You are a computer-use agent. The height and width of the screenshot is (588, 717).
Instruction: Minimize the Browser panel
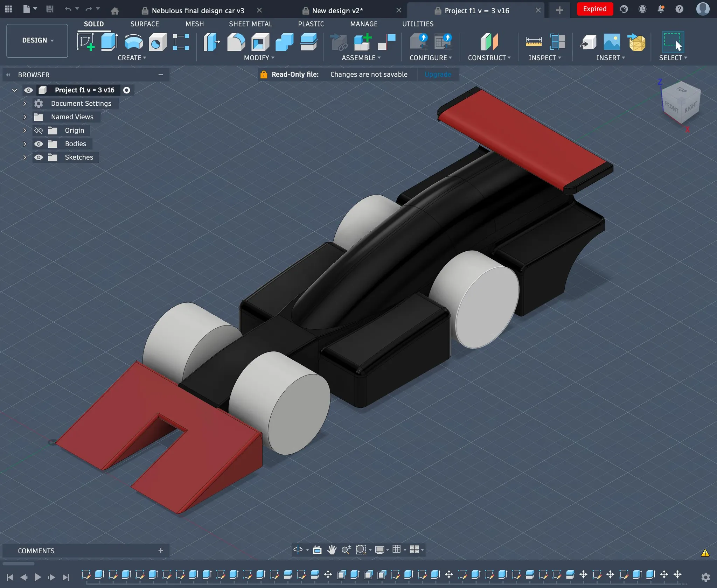tap(161, 75)
